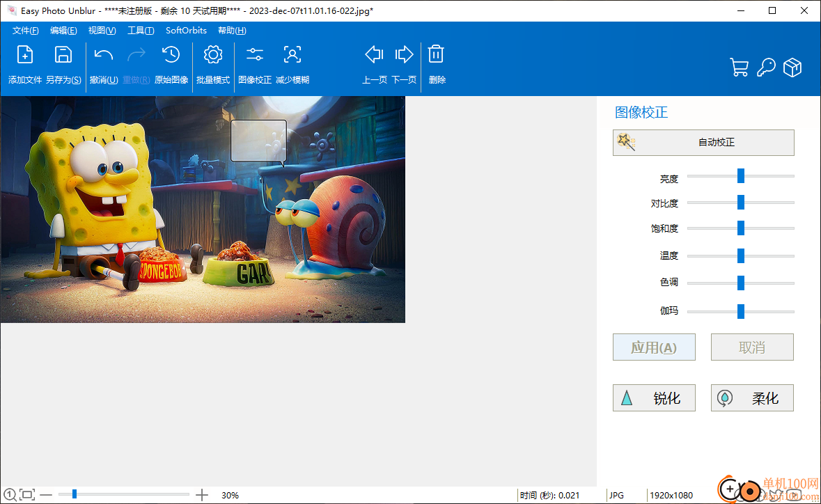
Task: Show original image (原始图像) icon
Action: (x=171, y=55)
